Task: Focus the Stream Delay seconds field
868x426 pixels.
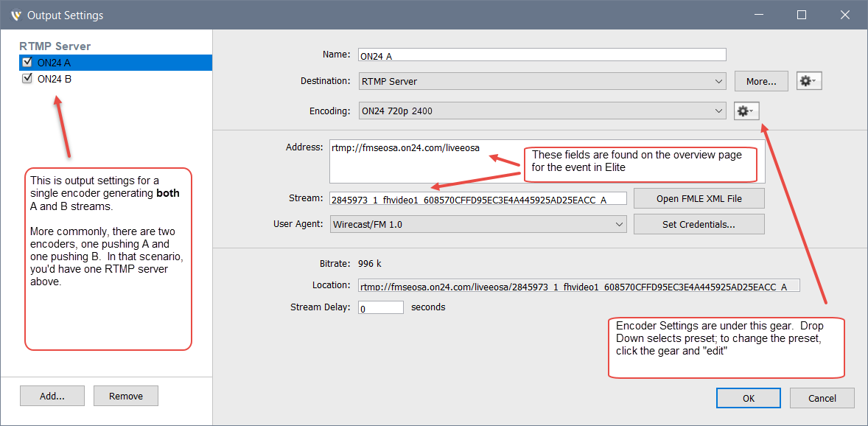Action: [x=381, y=307]
